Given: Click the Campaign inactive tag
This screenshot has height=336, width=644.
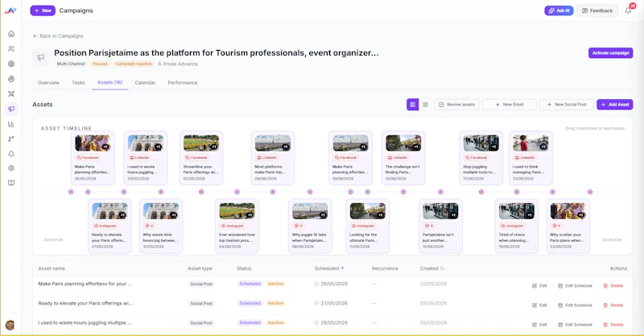Looking at the screenshot, I should click(134, 64).
